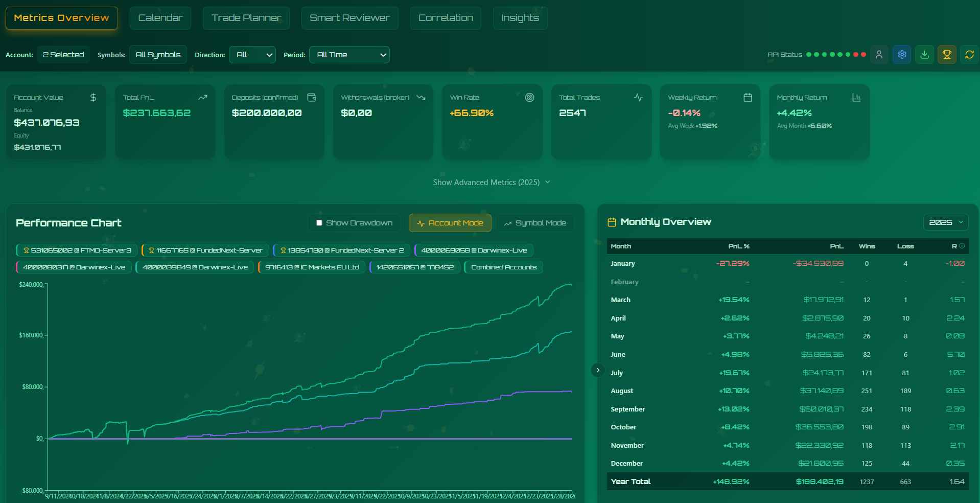Viewport: 980px width, 503px height.
Task: Open the Insights tab
Action: coord(520,18)
